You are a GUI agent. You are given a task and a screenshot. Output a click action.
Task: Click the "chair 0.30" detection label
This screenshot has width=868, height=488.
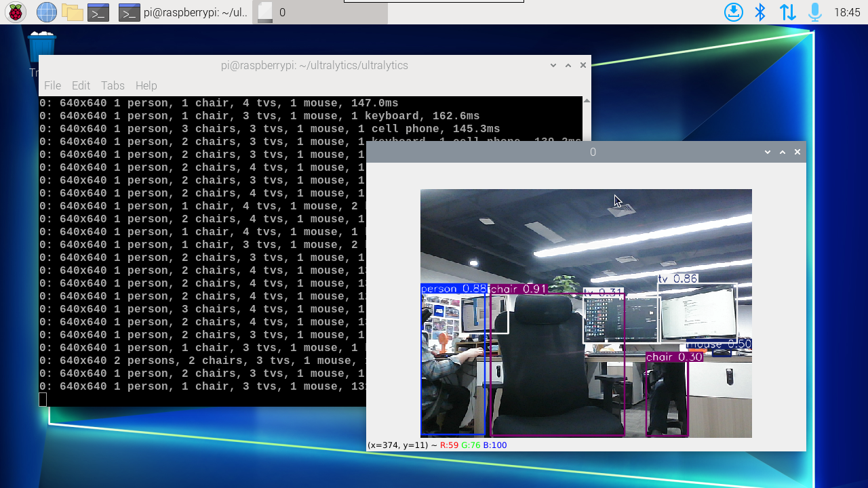pyautogui.click(x=674, y=357)
